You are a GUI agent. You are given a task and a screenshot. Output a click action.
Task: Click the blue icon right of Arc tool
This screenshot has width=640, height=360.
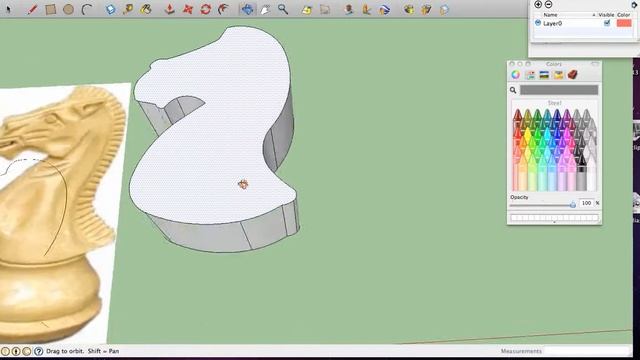[x=110, y=9]
